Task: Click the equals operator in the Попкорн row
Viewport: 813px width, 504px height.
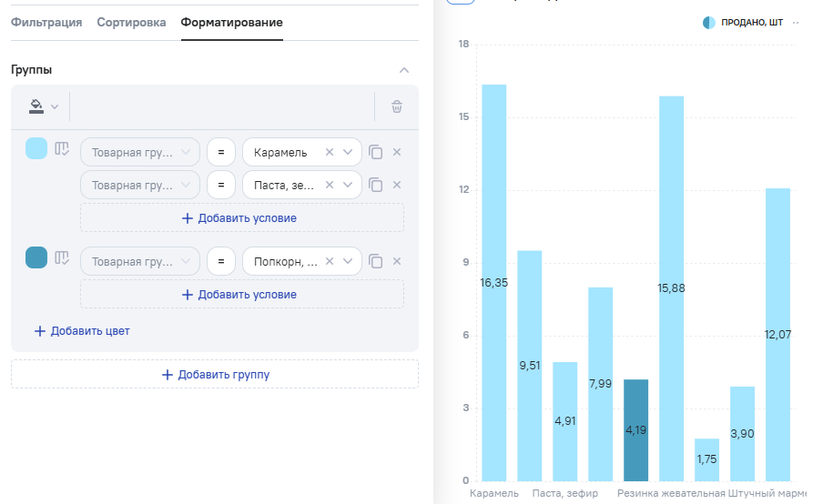Action: click(220, 261)
